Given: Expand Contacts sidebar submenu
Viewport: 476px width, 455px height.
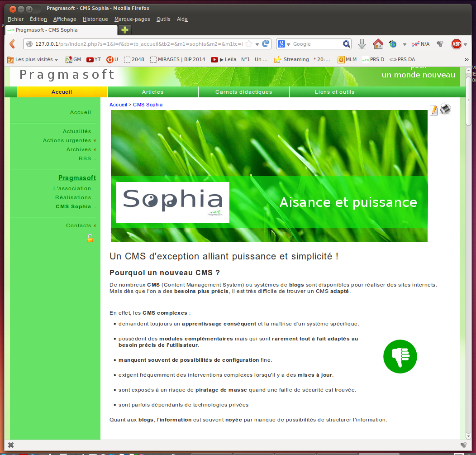Looking at the screenshot, I should (95, 225).
